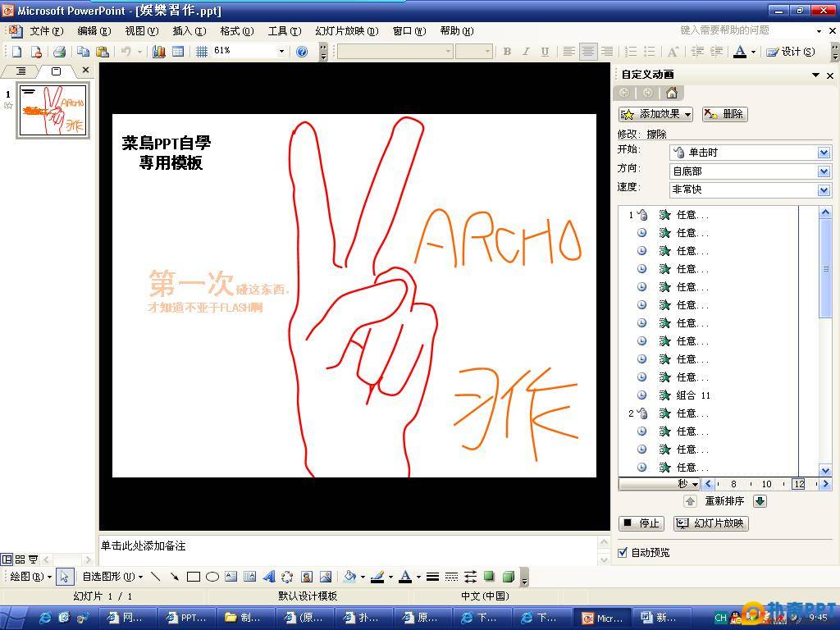Insert a chart using the chart icon
The height and width of the screenshot is (630, 840).
click(x=159, y=52)
